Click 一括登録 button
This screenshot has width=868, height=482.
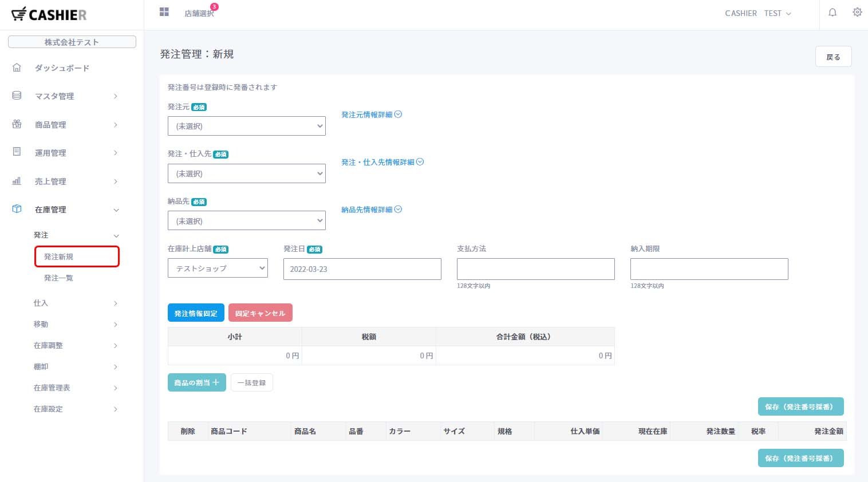(252, 382)
